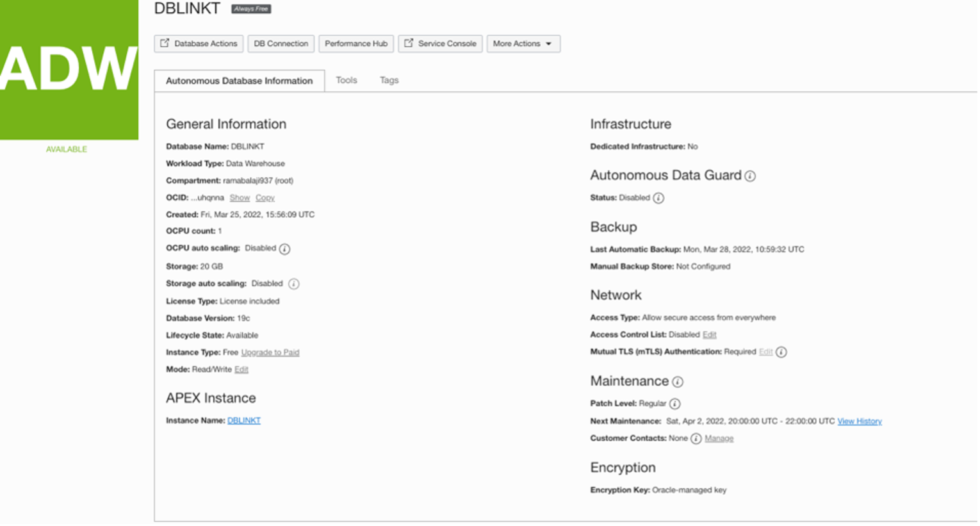Click info icon next to mTLS Authentication
The width and height of the screenshot is (980, 526).
[781, 352]
